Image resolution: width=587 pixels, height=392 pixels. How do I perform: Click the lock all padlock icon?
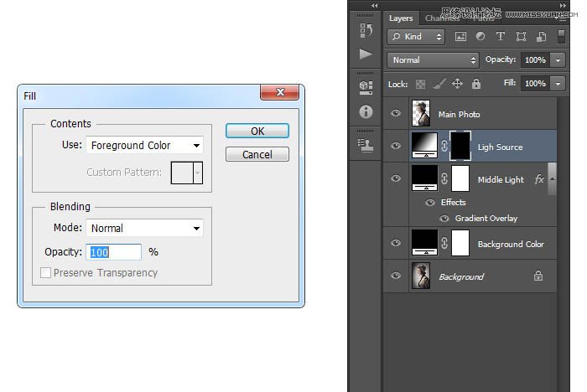(x=476, y=84)
